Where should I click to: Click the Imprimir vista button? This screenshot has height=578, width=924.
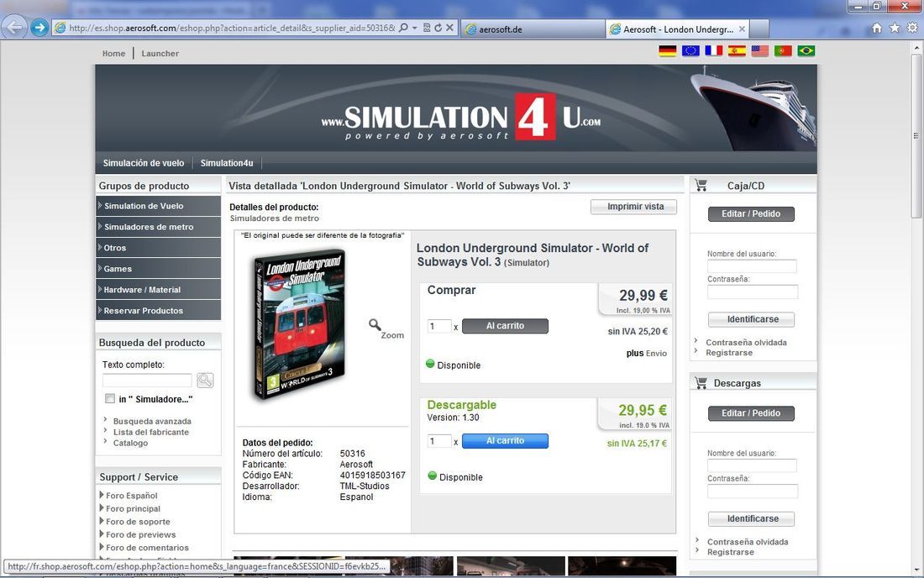click(x=633, y=207)
